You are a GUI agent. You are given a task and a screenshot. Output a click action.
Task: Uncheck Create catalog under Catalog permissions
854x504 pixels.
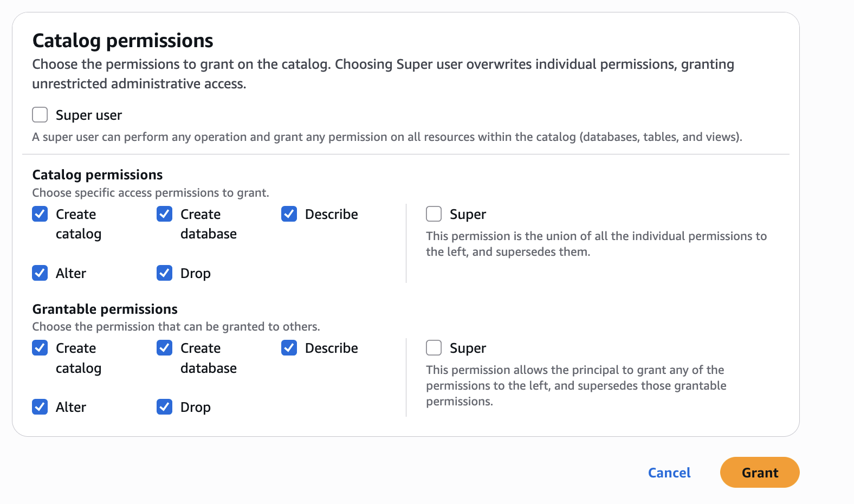coord(40,214)
